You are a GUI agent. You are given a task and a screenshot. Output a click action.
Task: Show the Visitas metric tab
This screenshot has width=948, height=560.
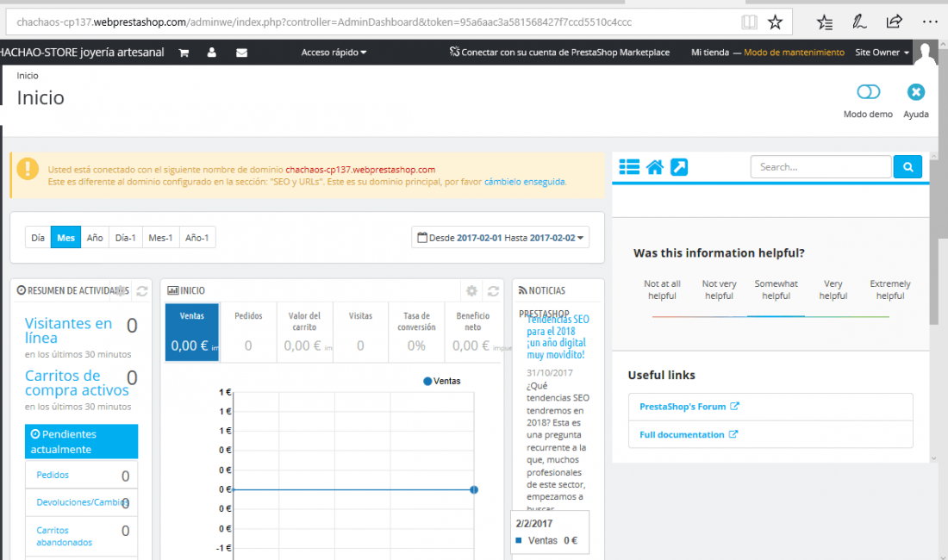click(x=360, y=333)
